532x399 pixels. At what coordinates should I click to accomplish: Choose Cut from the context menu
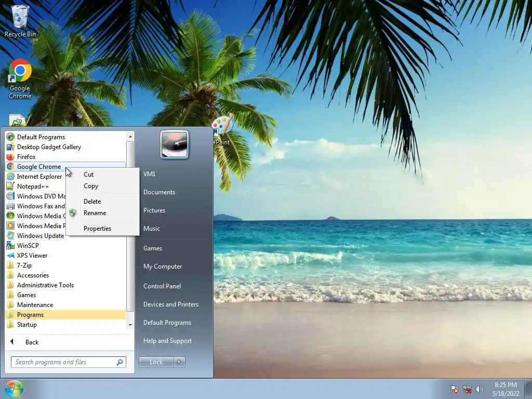pos(102,175)
